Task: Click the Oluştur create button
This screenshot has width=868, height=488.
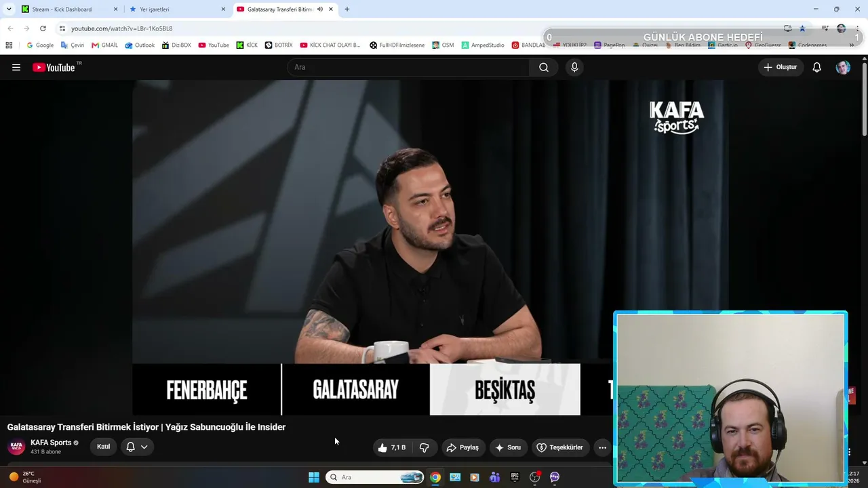Action: point(781,67)
